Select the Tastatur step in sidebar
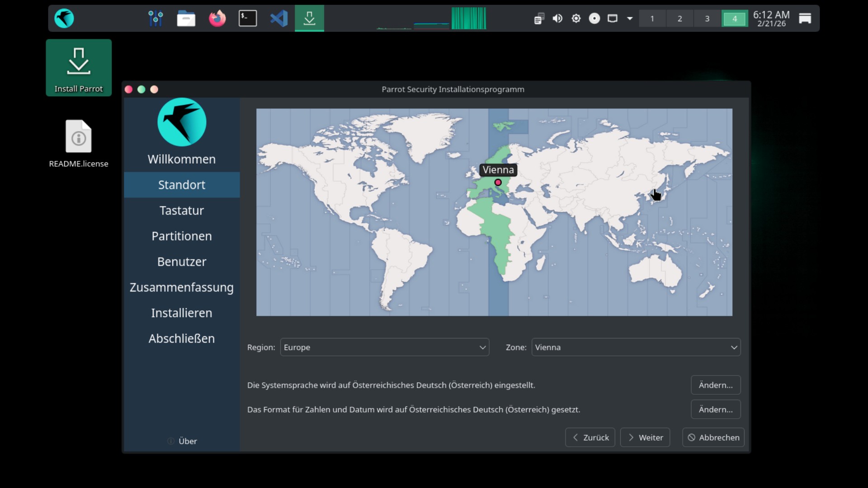Viewport: 868px width, 488px height. (182, 211)
